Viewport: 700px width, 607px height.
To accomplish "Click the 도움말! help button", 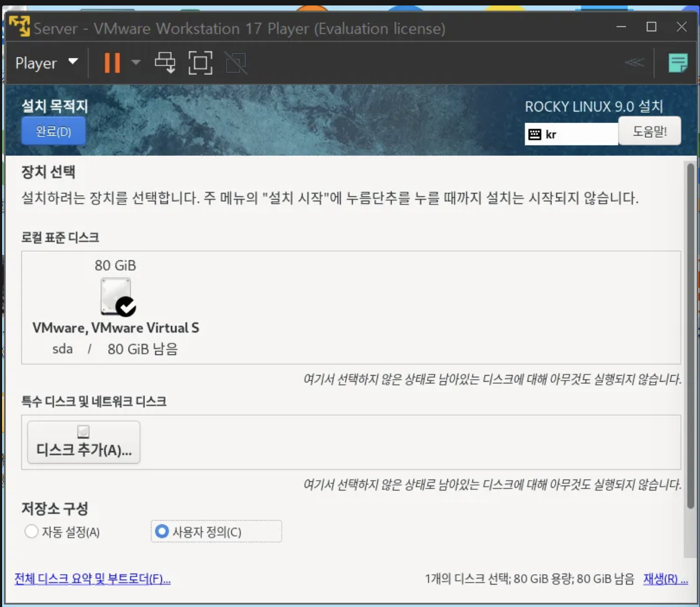I will (650, 131).
